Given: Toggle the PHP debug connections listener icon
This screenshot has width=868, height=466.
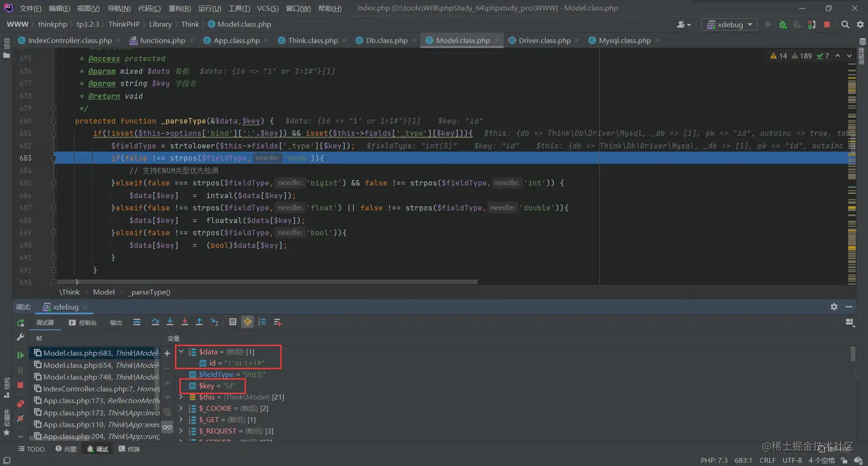Looking at the screenshot, I should 812,25.
